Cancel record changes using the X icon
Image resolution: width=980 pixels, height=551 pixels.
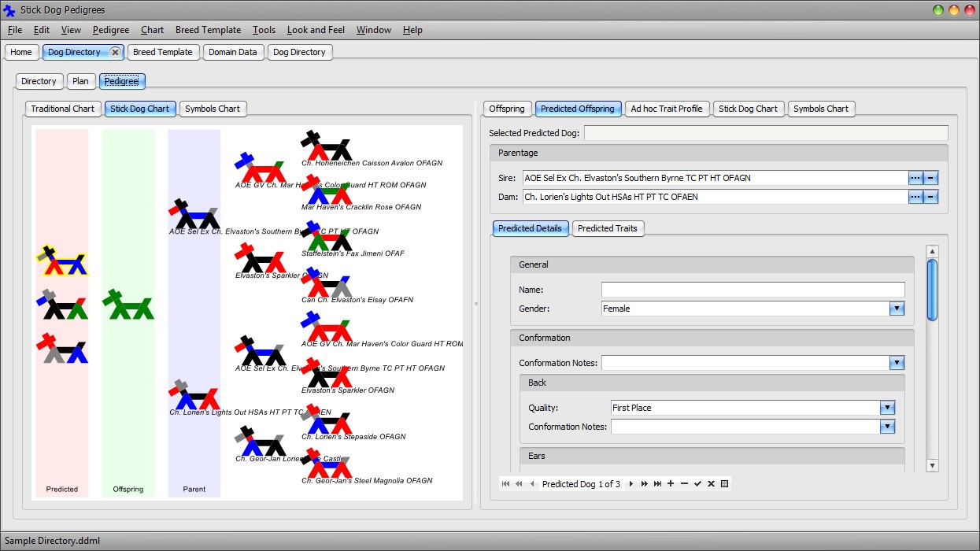(710, 483)
